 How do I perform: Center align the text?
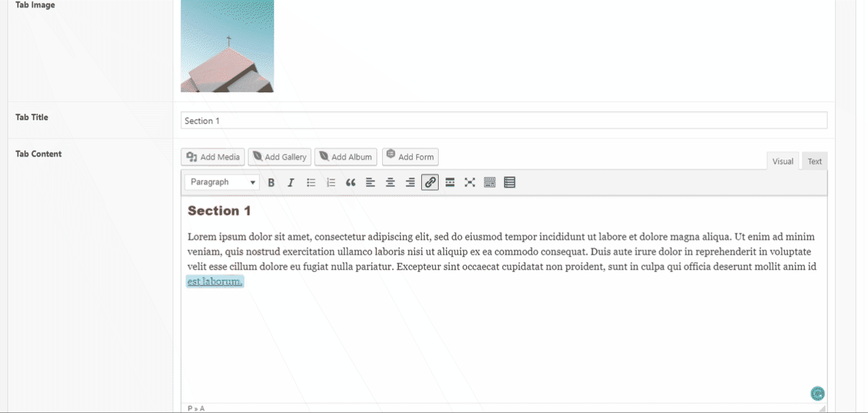[390, 182]
